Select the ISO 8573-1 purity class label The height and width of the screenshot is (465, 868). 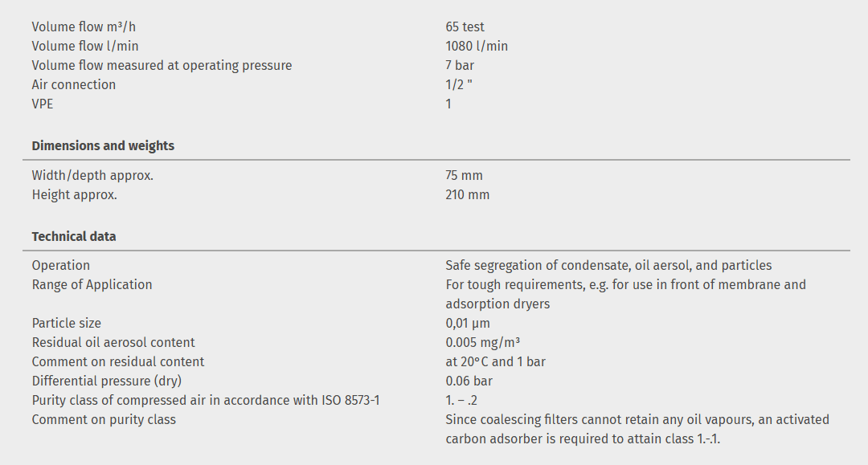click(x=206, y=400)
